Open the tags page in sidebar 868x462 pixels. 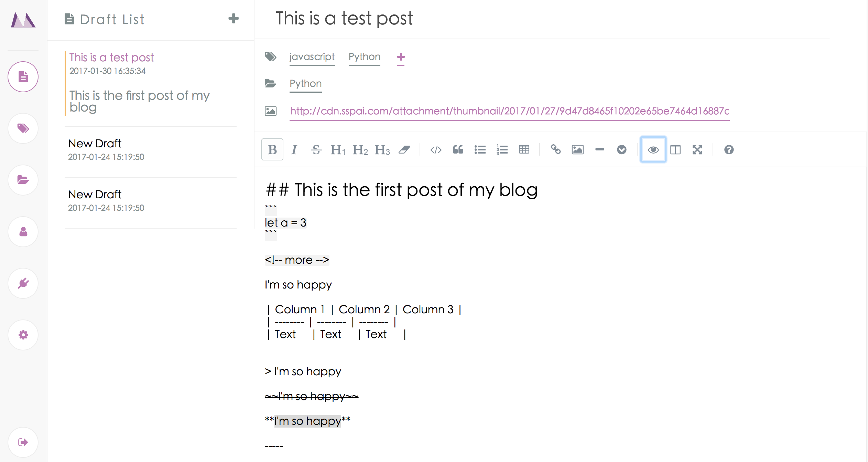pyautogui.click(x=23, y=128)
